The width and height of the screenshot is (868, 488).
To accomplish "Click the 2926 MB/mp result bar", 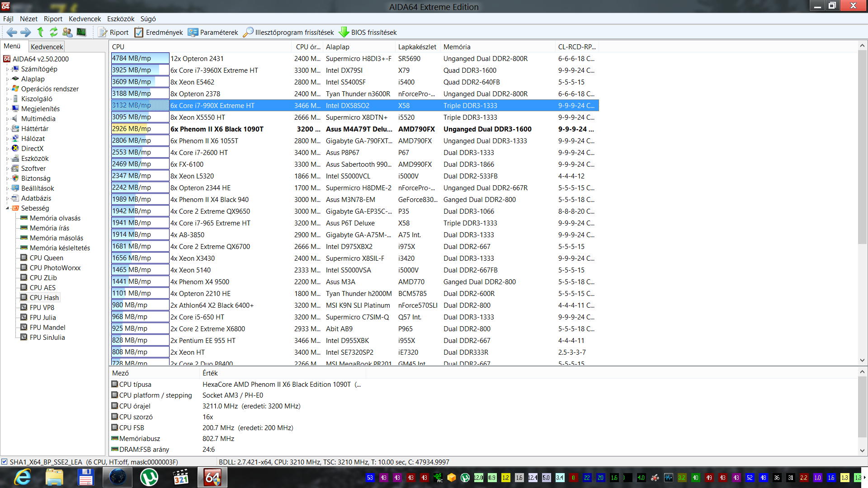I will [140, 129].
